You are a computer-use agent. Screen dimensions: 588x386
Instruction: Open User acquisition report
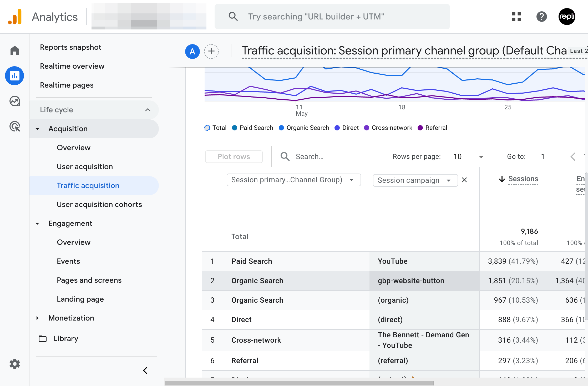85,166
